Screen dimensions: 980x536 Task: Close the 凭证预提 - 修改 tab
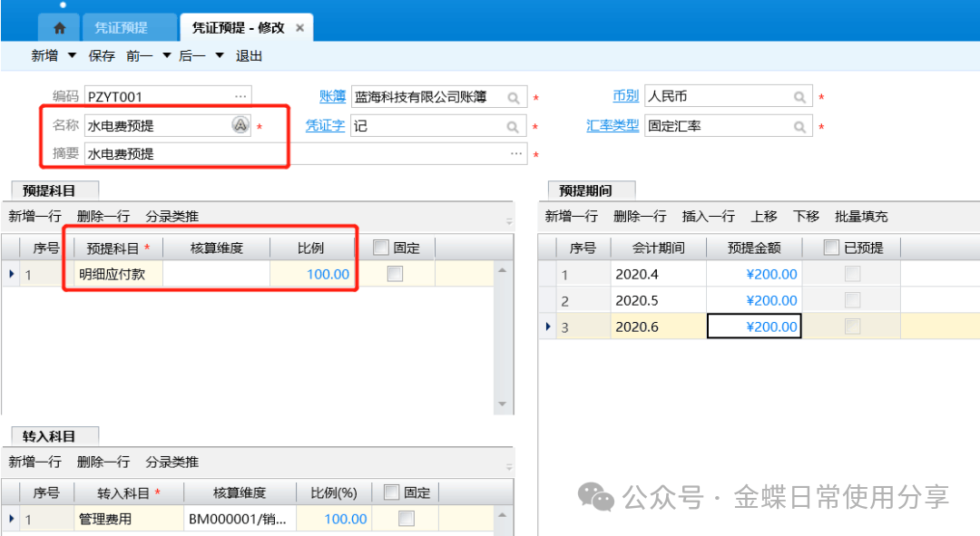pos(299,28)
